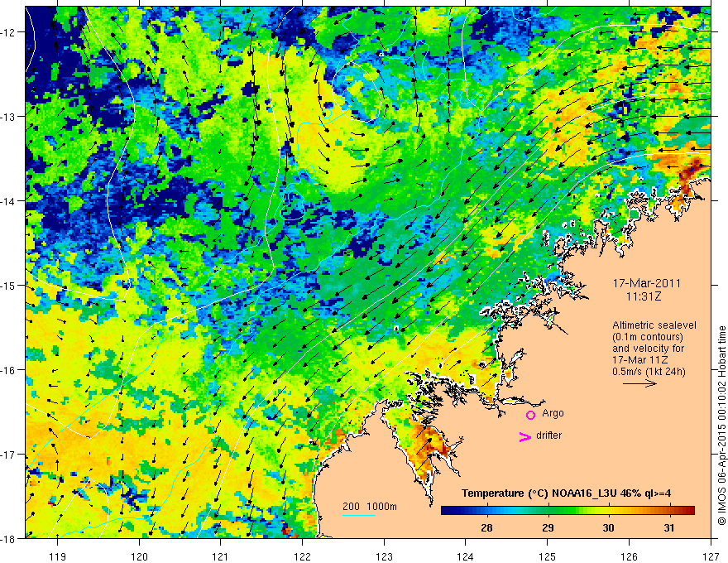Click the 'drifter' legend label
This screenshot has height=563, width=728.
pyautogui.click(x=548, y=435)
